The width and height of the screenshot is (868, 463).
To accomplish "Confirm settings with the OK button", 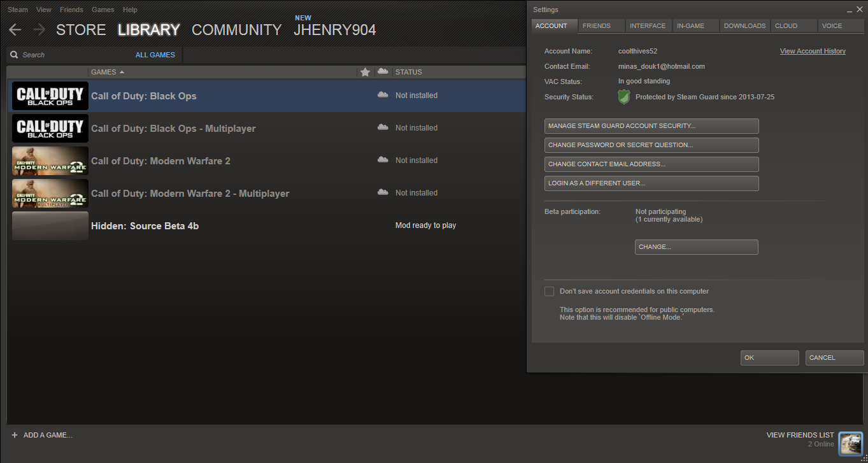I will [770, 358].
